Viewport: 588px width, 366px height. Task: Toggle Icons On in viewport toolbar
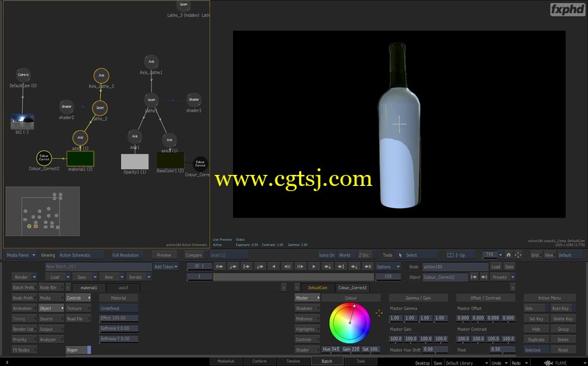point(326,255)
